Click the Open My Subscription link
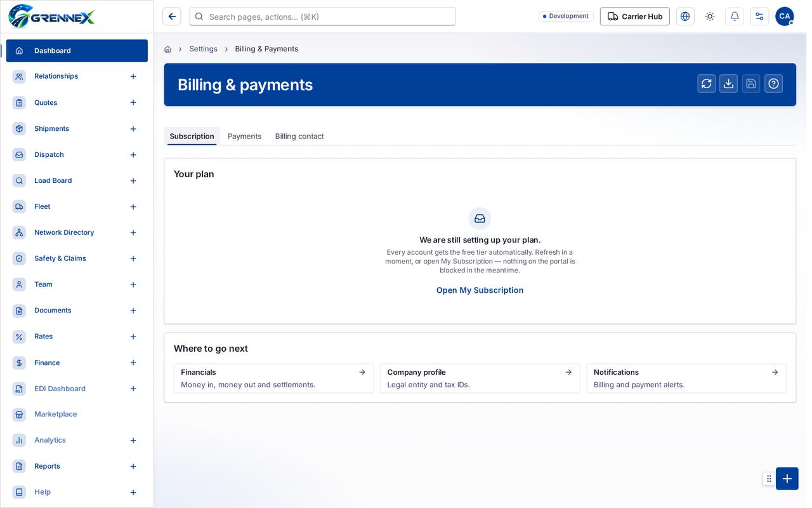812x508 pixels. (480, 290)
